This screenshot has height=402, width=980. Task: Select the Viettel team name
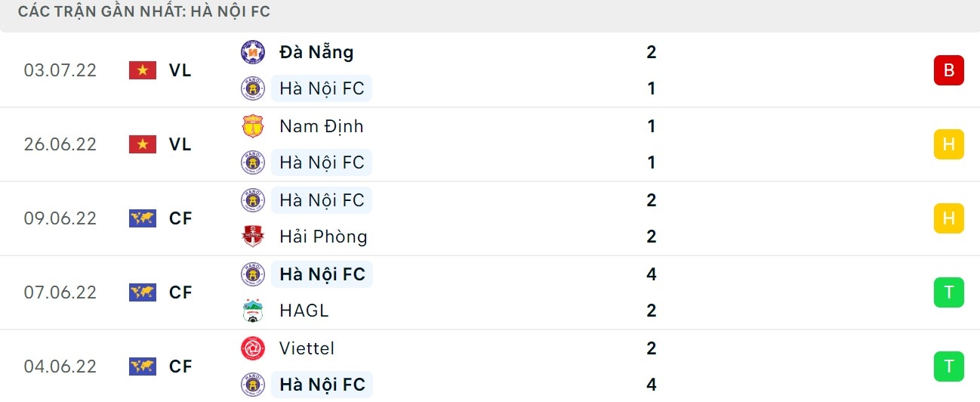tap(307, 348)
